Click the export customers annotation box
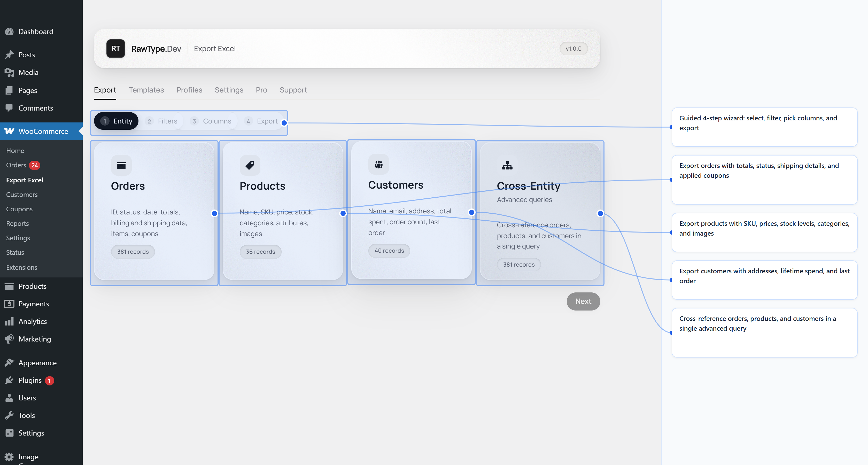Viewport: 868px width, 465px height. coord(764,280)
